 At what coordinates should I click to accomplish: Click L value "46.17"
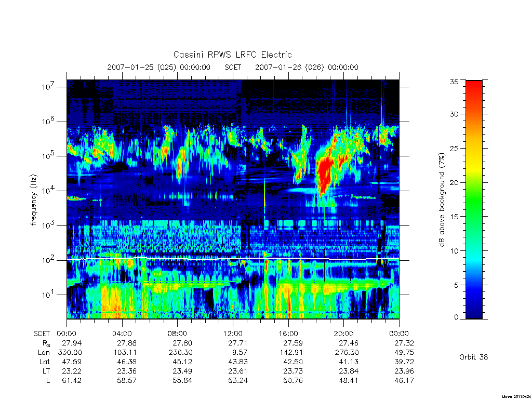[404, 380]
